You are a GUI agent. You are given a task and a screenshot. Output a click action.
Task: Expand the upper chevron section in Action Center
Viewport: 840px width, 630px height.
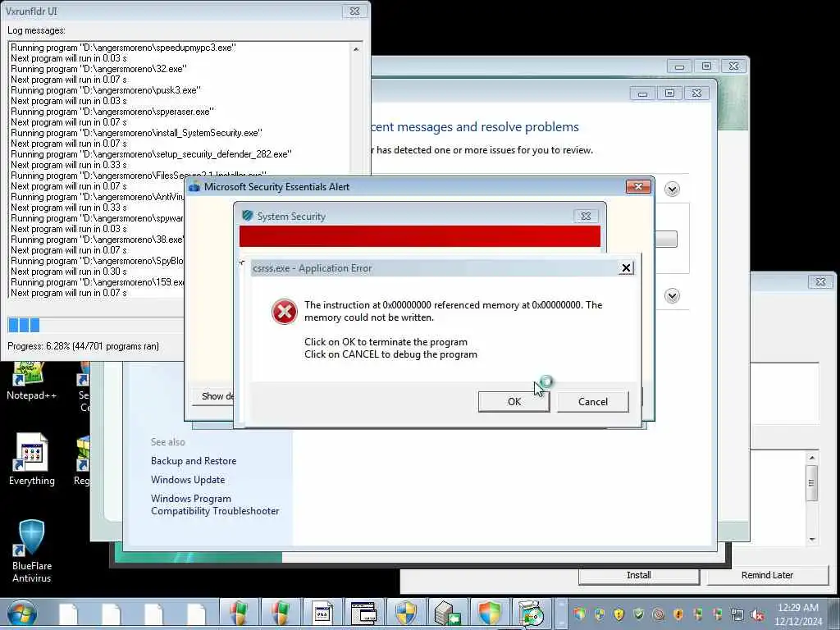coord(672,189)
